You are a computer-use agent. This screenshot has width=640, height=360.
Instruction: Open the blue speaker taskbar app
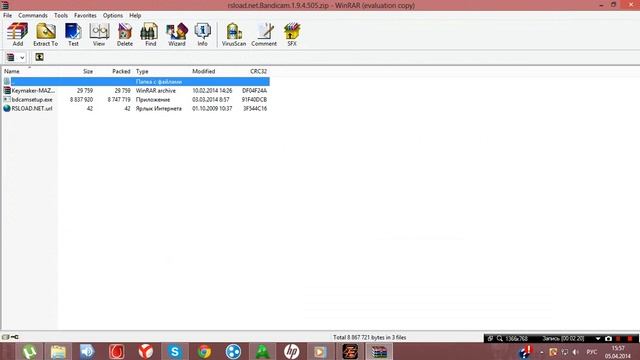click(x=87, y=351)
